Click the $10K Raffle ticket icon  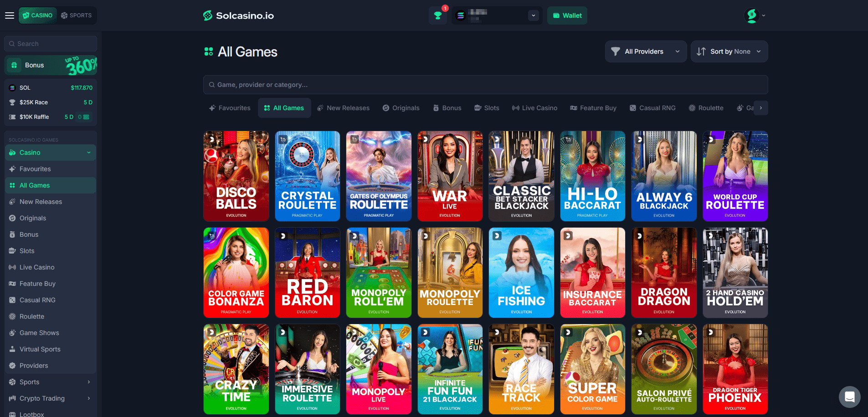12,117
